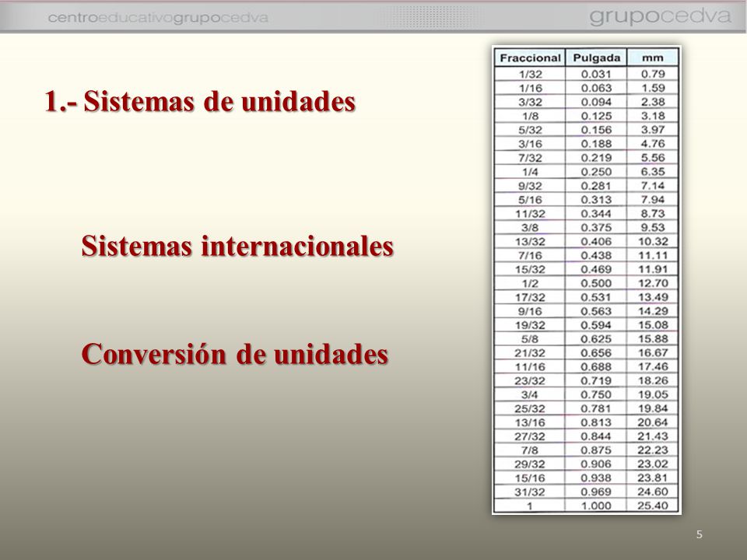Click the '19.05' mm value

click(653, 395)
